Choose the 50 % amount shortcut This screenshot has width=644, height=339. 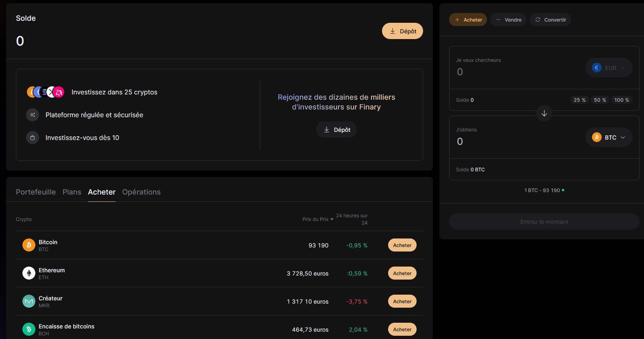[600, 100]
